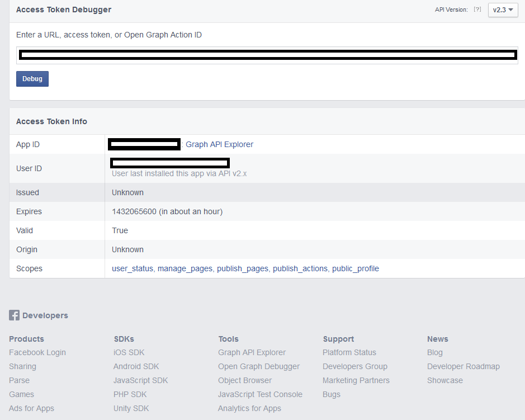Screen dimensions: 525x420
Task: Click the API Version help [?] icon
Action: click(x=477, y=10)
